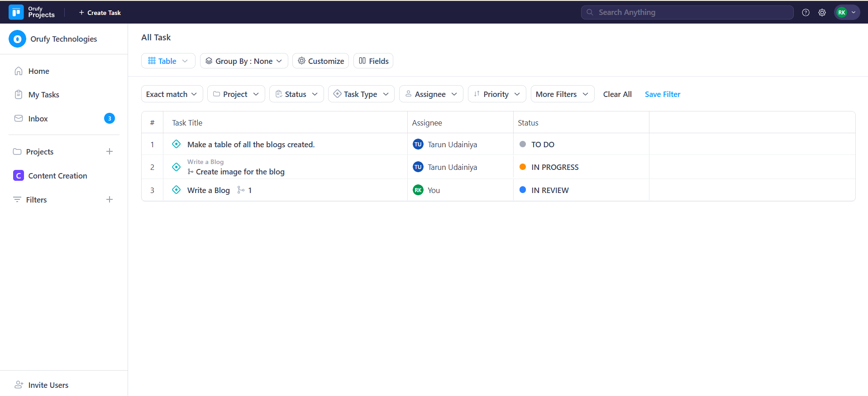Screen dimensions: 868x396
Task: Open the Content Creation project
Action: (57, 176)
